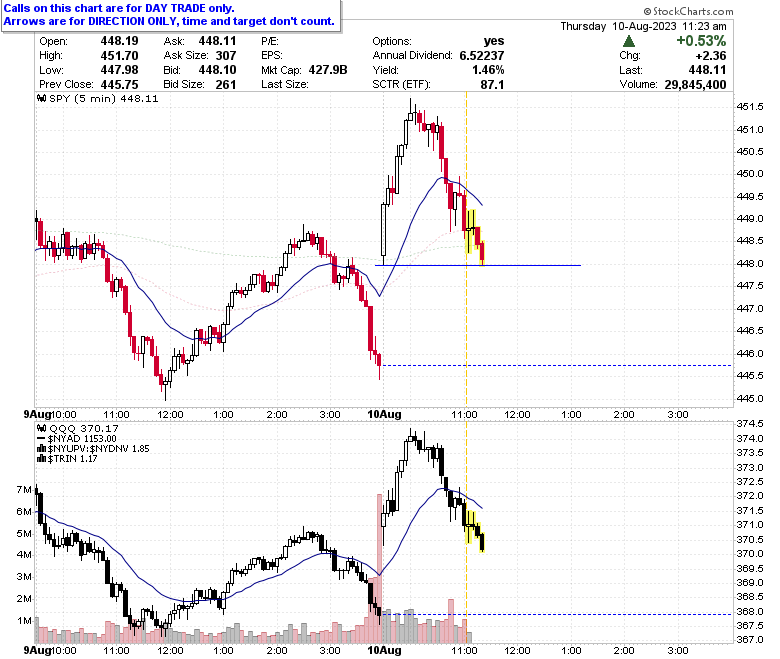Click the '9Aug' date label under QQQ panel

pyautogui.click(x=38, y=651)
